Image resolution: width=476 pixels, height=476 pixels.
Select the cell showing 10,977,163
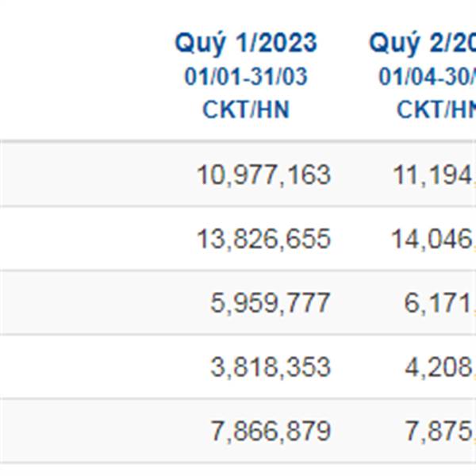[263, 175]
